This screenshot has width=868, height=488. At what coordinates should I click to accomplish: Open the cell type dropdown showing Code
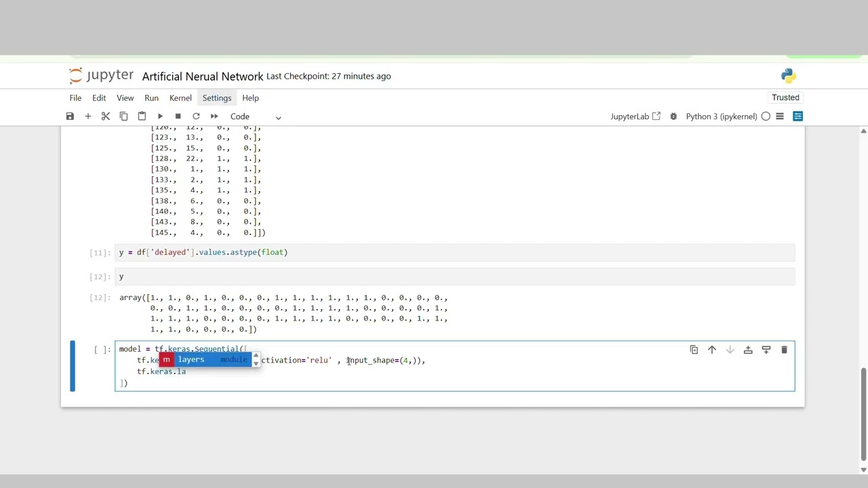[256, 117]
